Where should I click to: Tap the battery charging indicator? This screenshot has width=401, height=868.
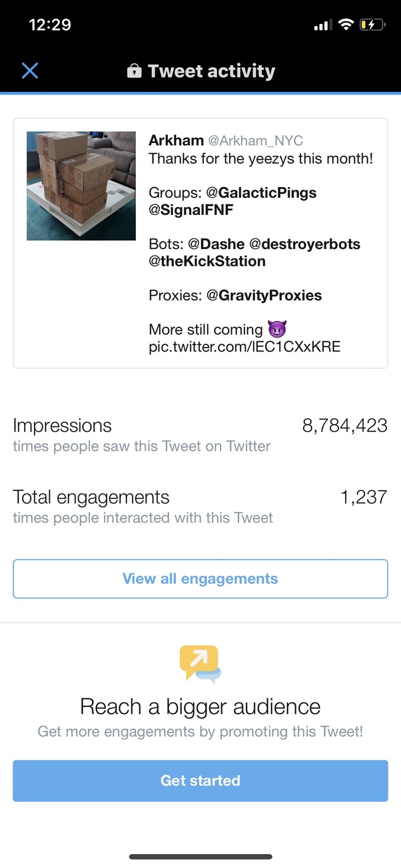click(x=372, y=25)
